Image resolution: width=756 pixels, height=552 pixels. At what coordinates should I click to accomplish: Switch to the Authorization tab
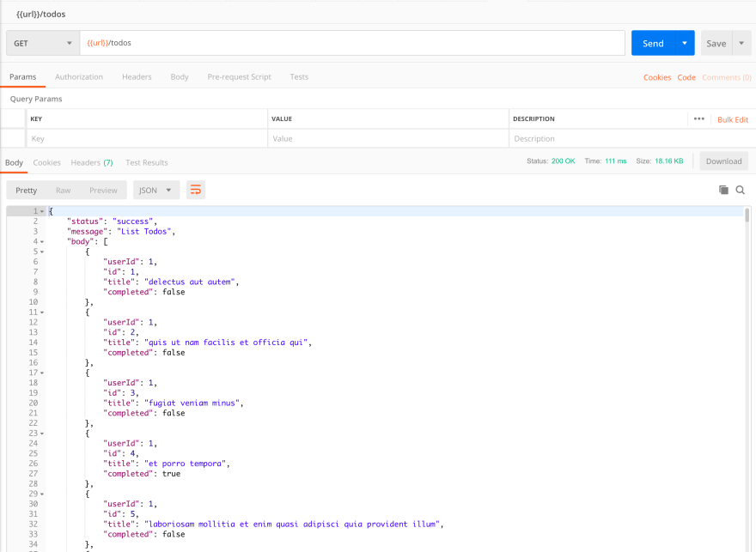click(x=78, y=76)
